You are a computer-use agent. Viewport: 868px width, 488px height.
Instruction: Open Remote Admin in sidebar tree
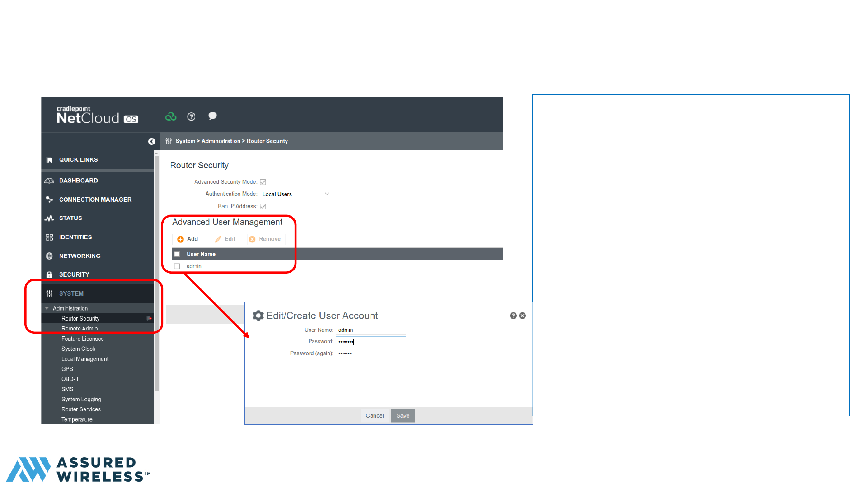(x=80, y=329)
